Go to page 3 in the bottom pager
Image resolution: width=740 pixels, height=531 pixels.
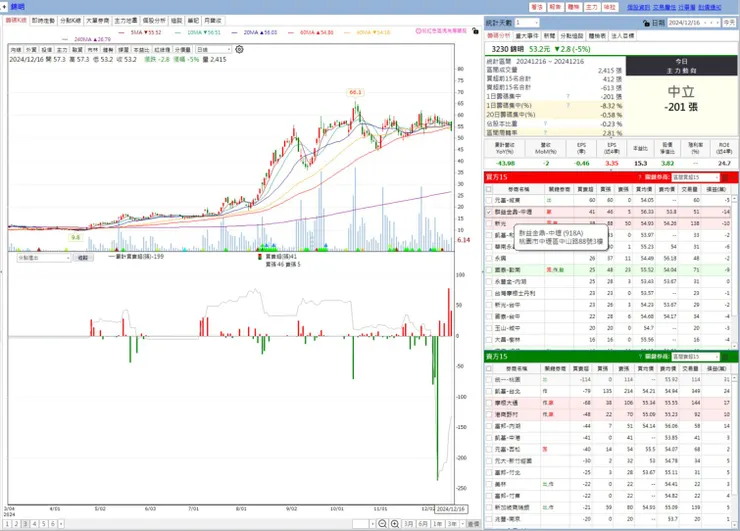tap(25, 524)
